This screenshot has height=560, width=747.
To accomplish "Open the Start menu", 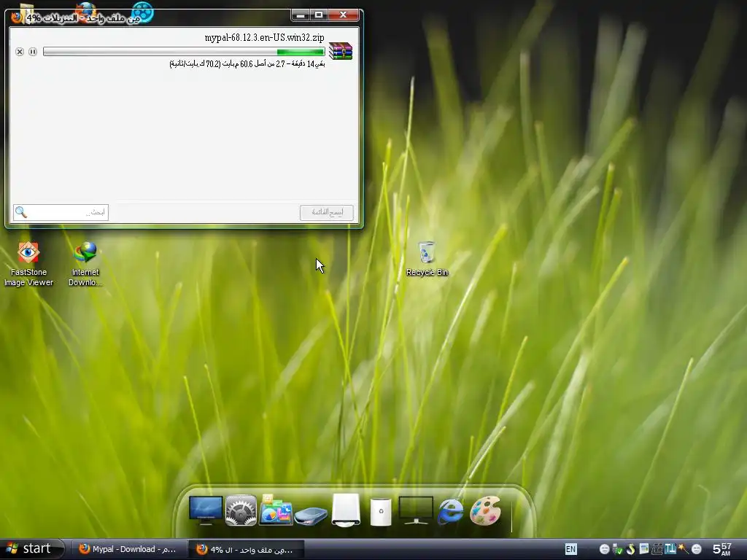I will pos(31,548).
